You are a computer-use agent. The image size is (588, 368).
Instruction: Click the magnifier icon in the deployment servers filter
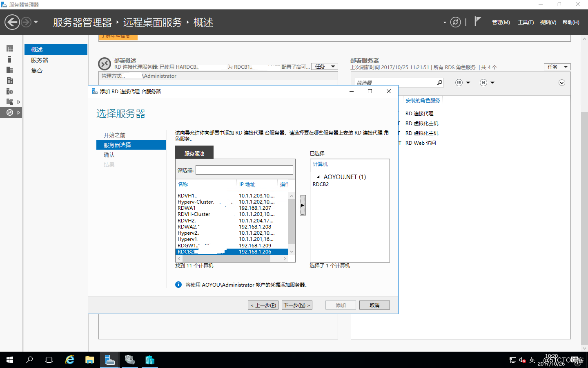click(x=440, y=83)
